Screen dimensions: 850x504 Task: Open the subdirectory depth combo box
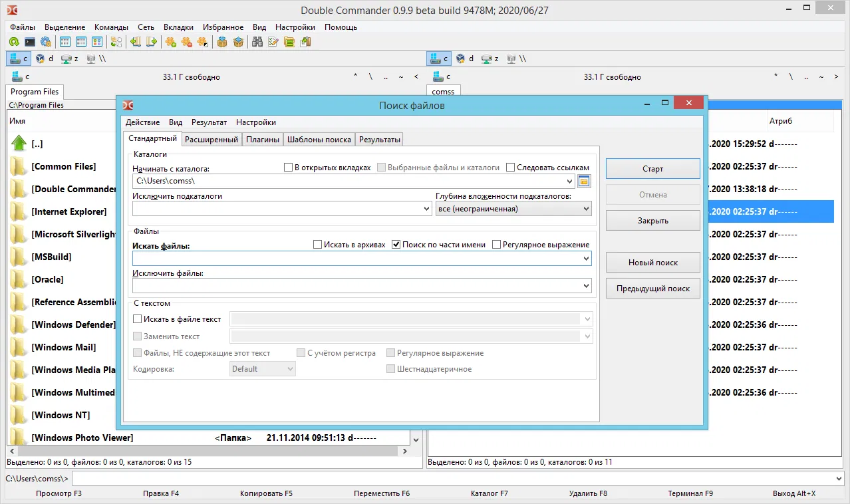(513, 209)
